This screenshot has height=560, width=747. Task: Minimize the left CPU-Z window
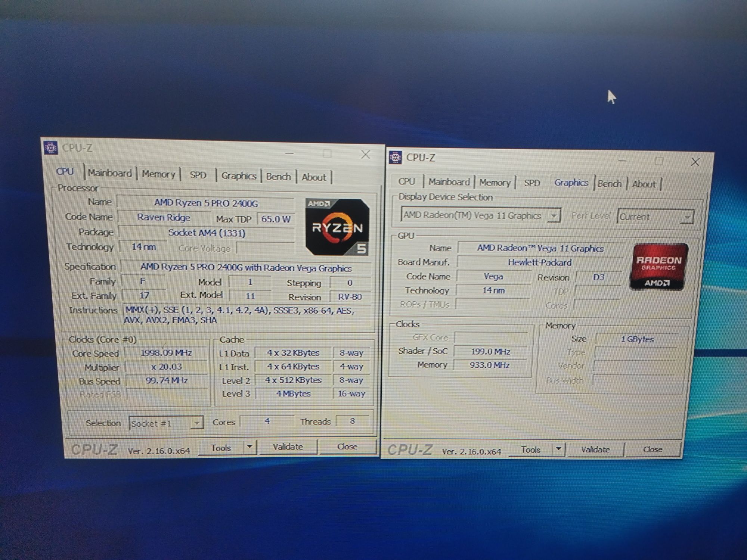point(289,153)
